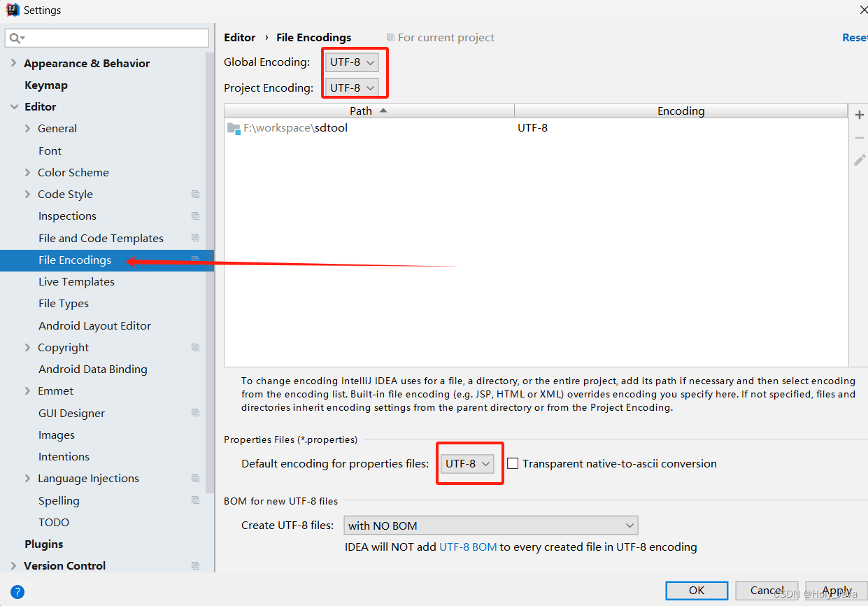868x606 pixels.
Task: Enable Transparent native-to-ascii conversion checkbox
Action: click(513, 463)
